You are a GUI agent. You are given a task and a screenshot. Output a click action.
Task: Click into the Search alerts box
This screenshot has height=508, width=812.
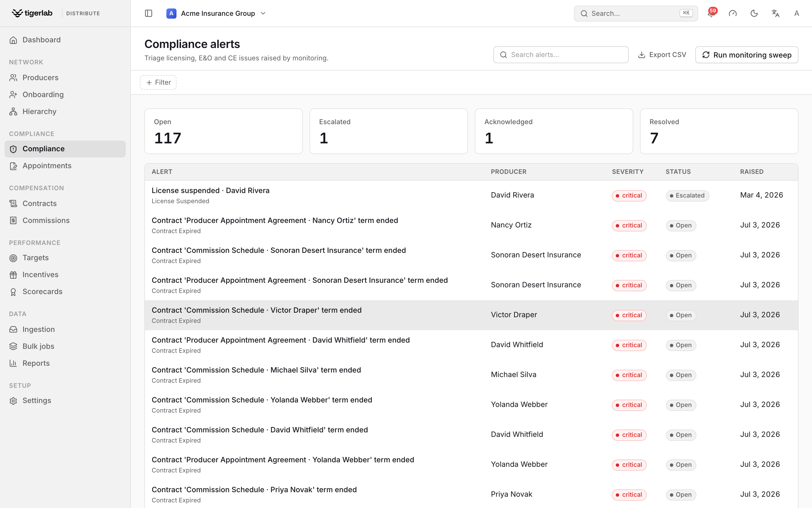(561, 55)
